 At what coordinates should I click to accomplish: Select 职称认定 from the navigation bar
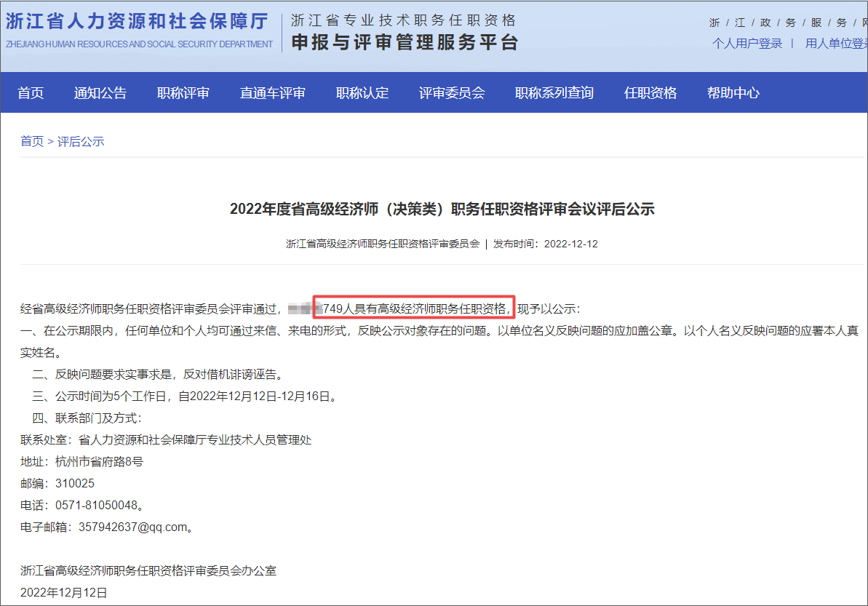click(x=362, y=92)
